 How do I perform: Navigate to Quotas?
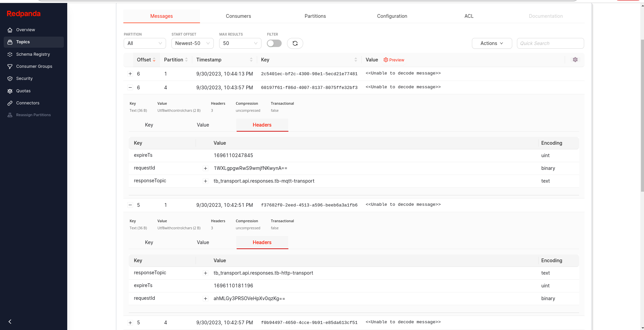[23, 91]
